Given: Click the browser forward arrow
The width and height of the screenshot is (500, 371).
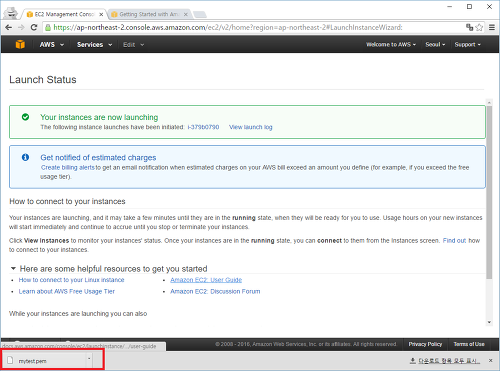Looking at the screenshot, I should pyautogui.click(x=21, y=27).
